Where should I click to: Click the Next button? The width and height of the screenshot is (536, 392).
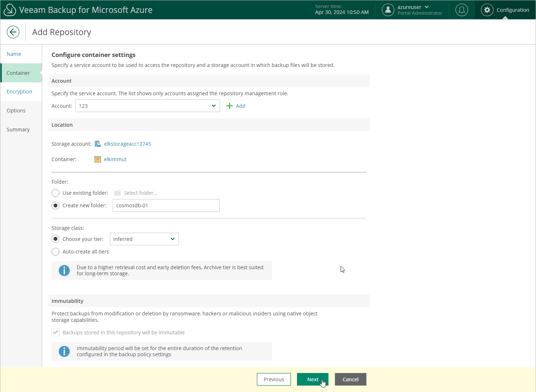[313, 379]
